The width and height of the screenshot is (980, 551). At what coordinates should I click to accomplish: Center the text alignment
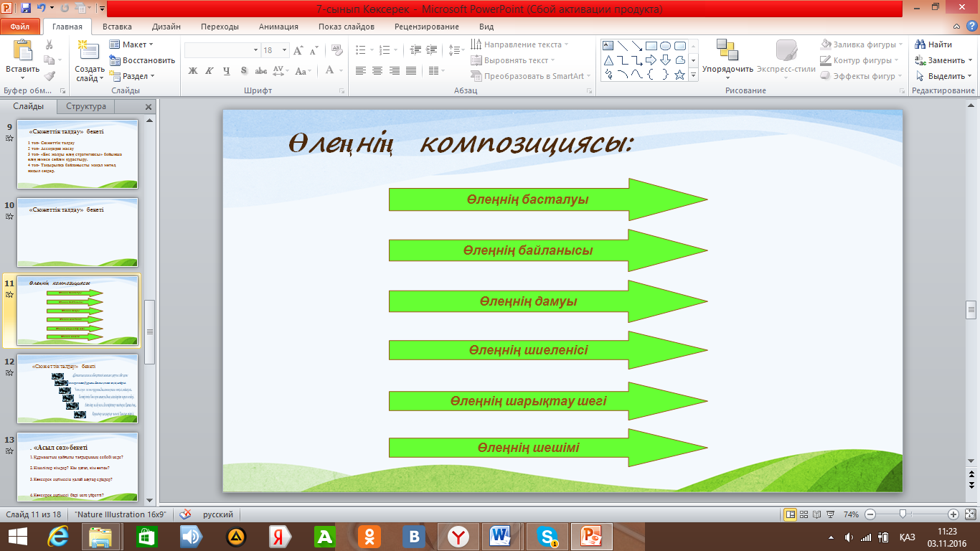point(377,70)
